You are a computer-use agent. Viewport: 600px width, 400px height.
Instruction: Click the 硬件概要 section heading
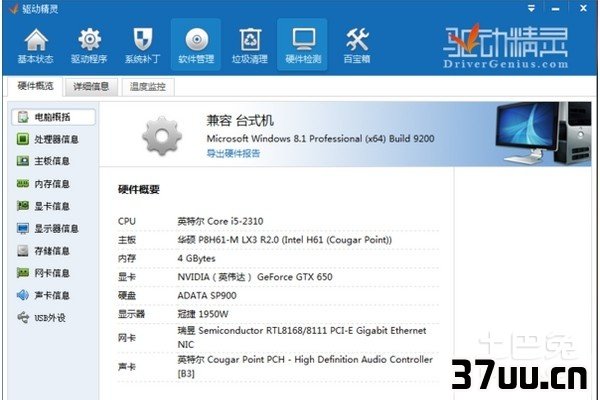(x=139, y=189)
